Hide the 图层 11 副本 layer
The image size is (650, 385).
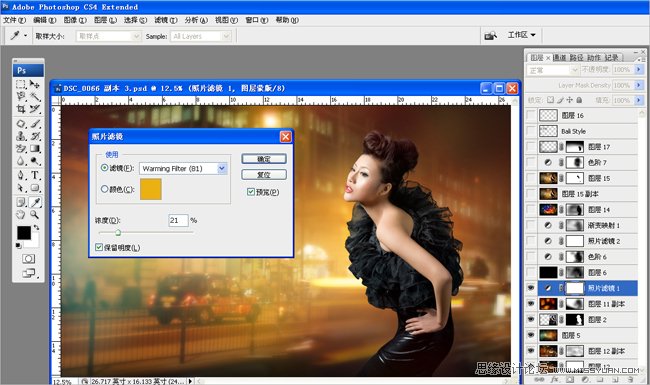pos(531,303)
